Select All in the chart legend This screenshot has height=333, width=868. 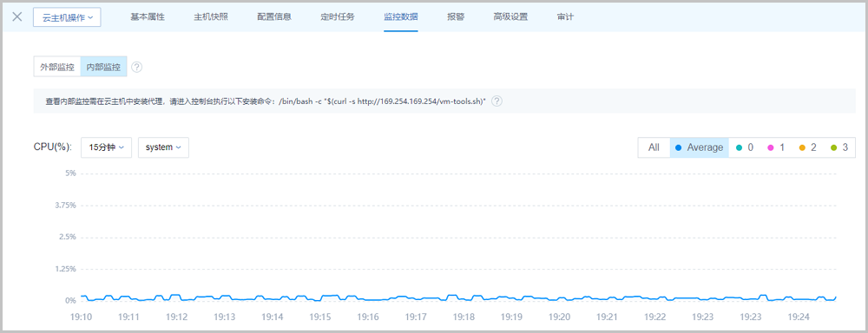coord(654,147)
